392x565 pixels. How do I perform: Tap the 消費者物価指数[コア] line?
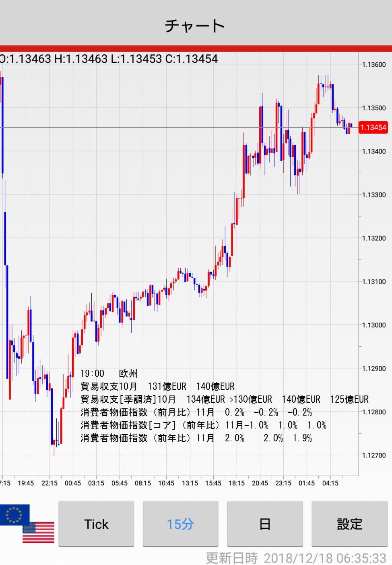(203, 425)
